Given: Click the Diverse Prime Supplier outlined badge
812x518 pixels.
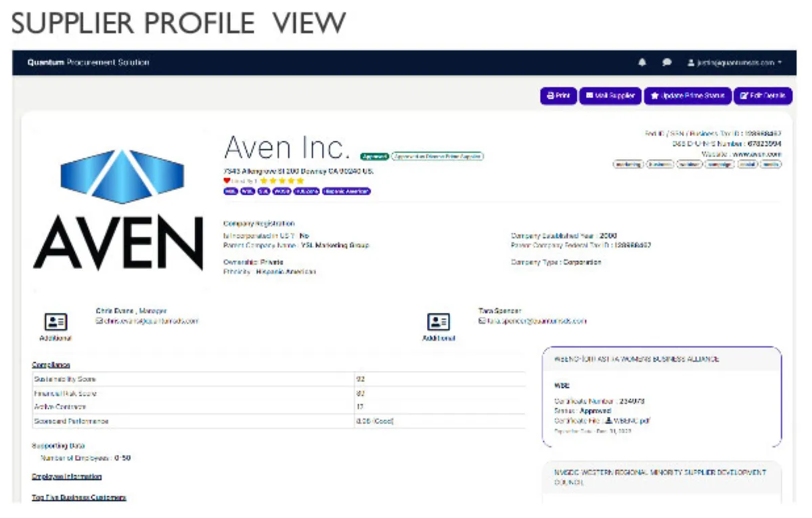Looking at the screenshot, I should (438, 156).
